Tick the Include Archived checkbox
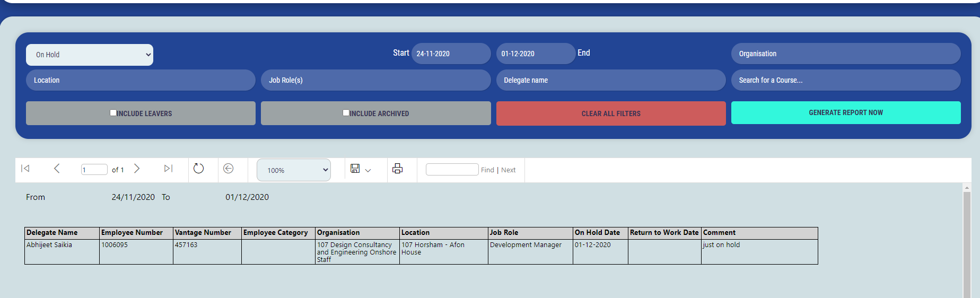Viewport: 980px width, 298px height. (346, 113)
